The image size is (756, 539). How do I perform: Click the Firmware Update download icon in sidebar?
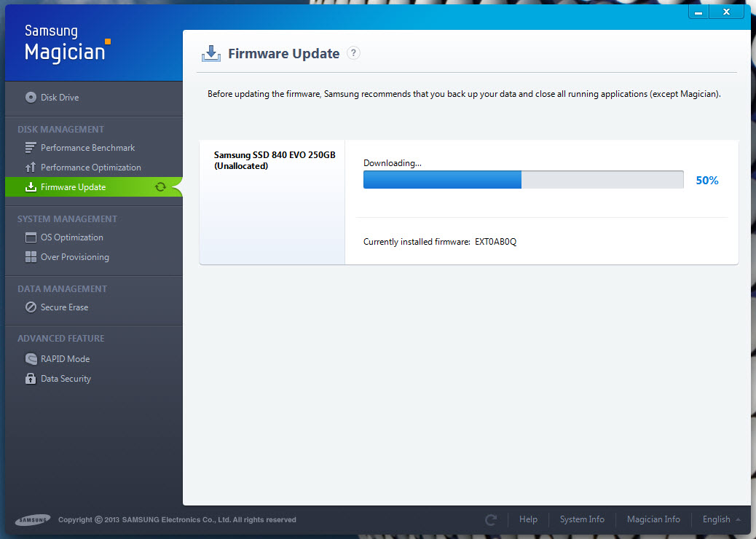coord(31,186)
